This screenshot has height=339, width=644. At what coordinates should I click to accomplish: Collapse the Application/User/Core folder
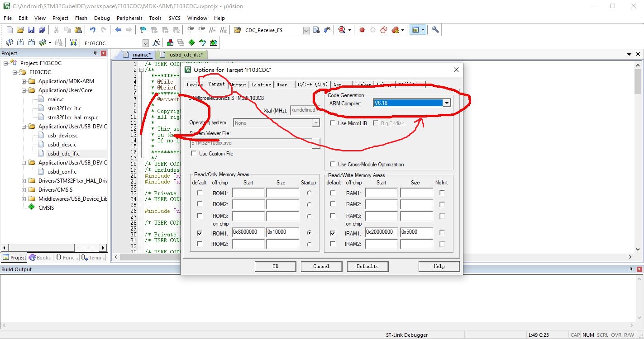pos(24,90)
